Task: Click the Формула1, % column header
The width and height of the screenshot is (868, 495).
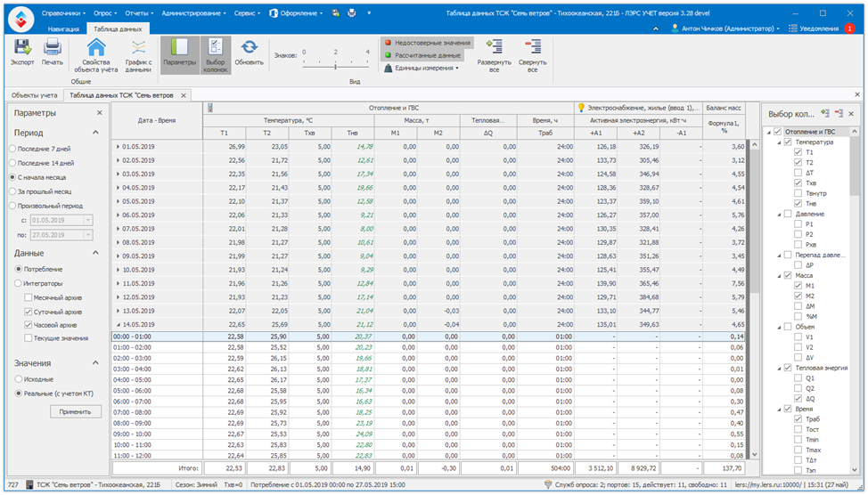Action: tap(724, 126)
